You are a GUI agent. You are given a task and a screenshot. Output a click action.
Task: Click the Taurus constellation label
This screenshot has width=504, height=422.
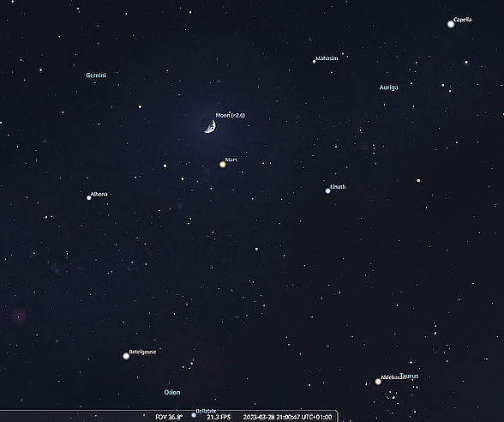(409, 376)
